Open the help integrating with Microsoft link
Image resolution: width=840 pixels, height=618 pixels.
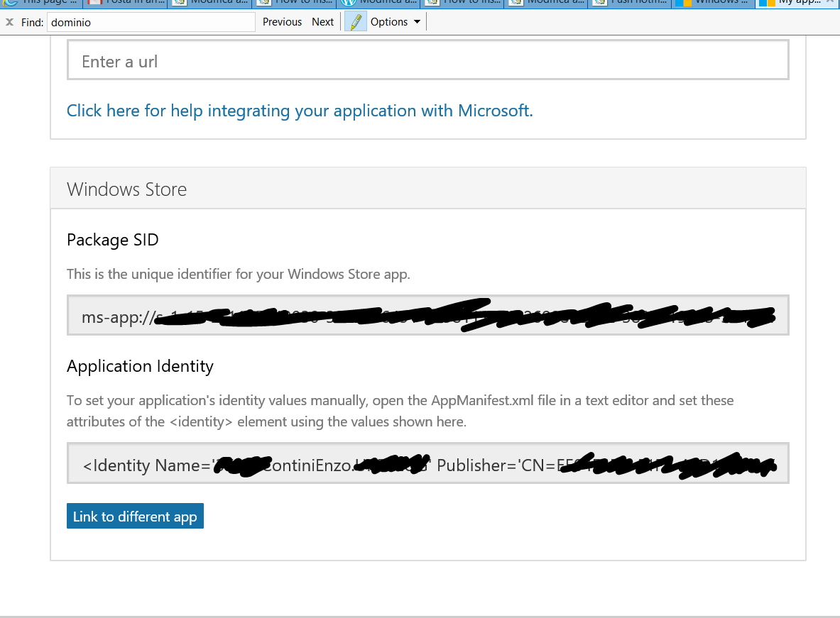300,111
